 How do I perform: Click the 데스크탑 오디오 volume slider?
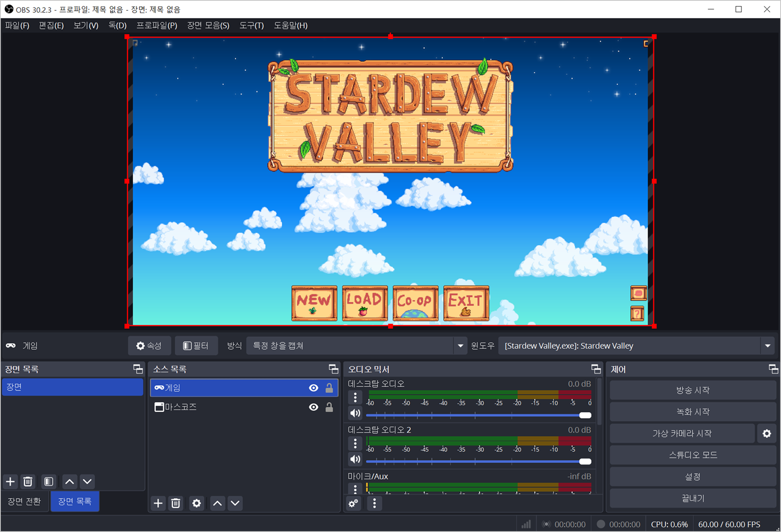(479, 415)
